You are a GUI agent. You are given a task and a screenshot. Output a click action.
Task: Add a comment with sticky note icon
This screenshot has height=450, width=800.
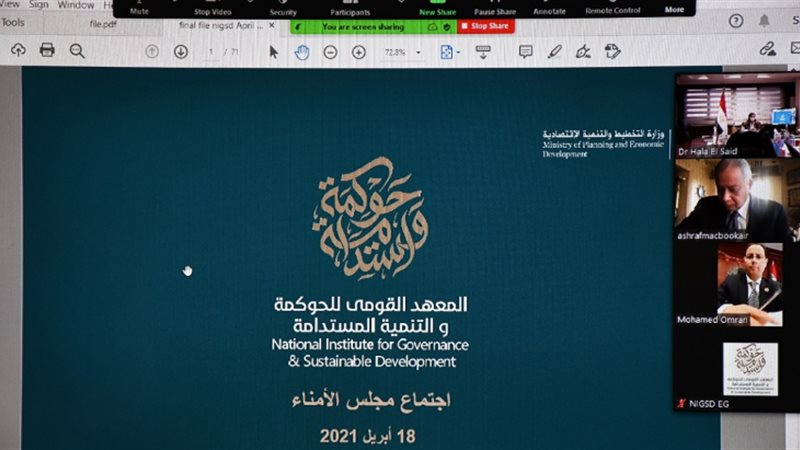(x=526, y=52)
